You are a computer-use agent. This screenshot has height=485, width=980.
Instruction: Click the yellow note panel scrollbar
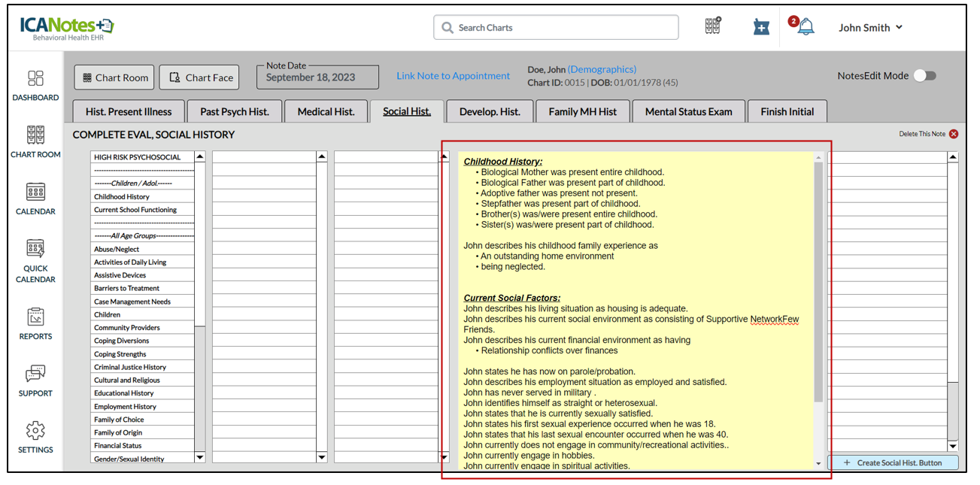pos(818,282)
